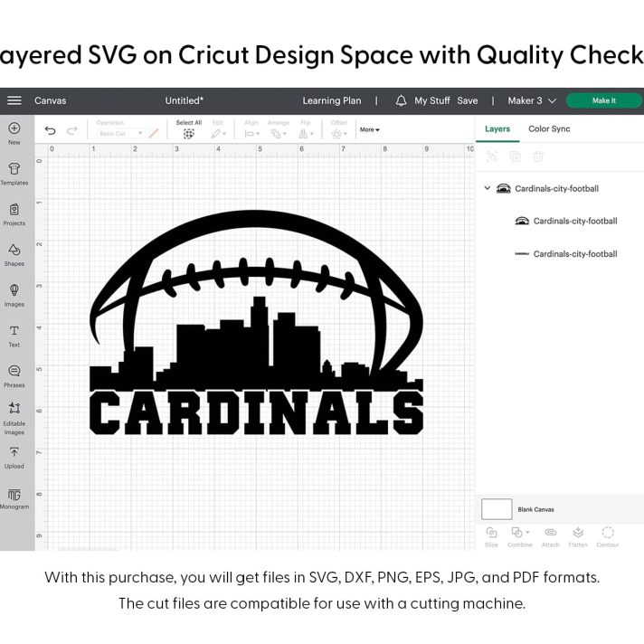Image resolution: width=644 pixels, height=644 pixels.
Task: Click the green Make It button
Action: point(604,100)
